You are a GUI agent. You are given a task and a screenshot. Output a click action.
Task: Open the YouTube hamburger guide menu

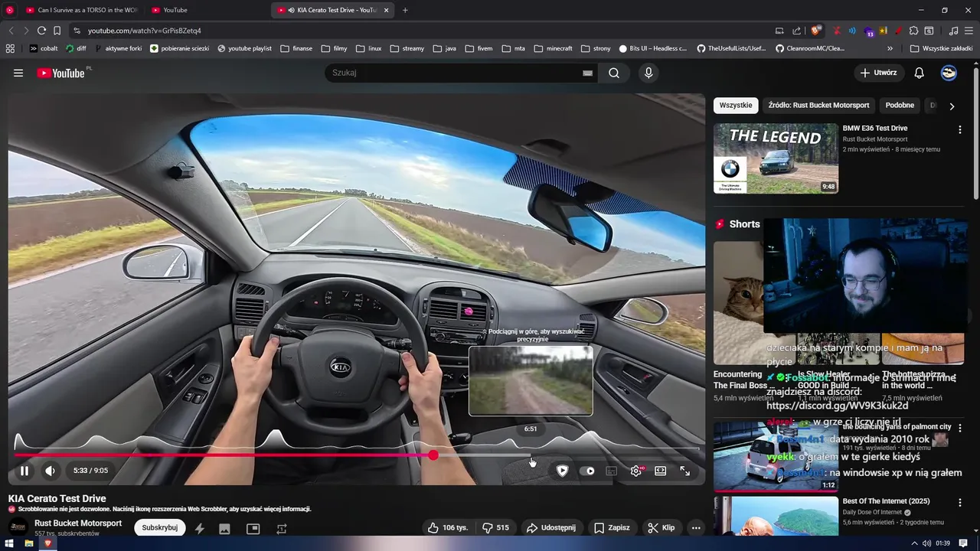pos(18,73)
